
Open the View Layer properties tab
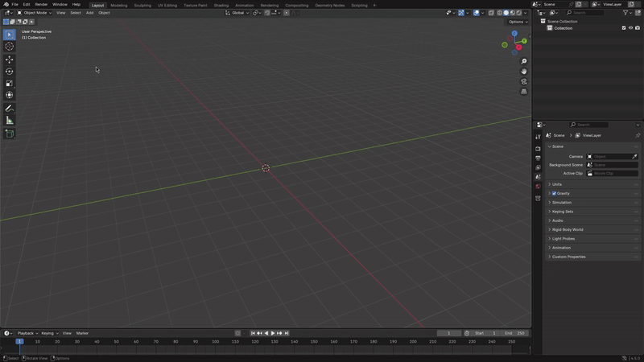pos(538,167)
